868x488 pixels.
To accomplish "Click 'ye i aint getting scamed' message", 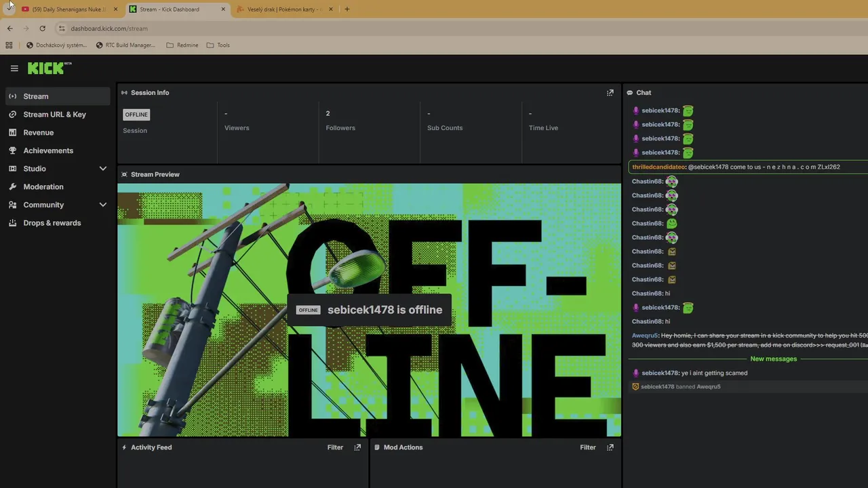I will coord(714,373).
